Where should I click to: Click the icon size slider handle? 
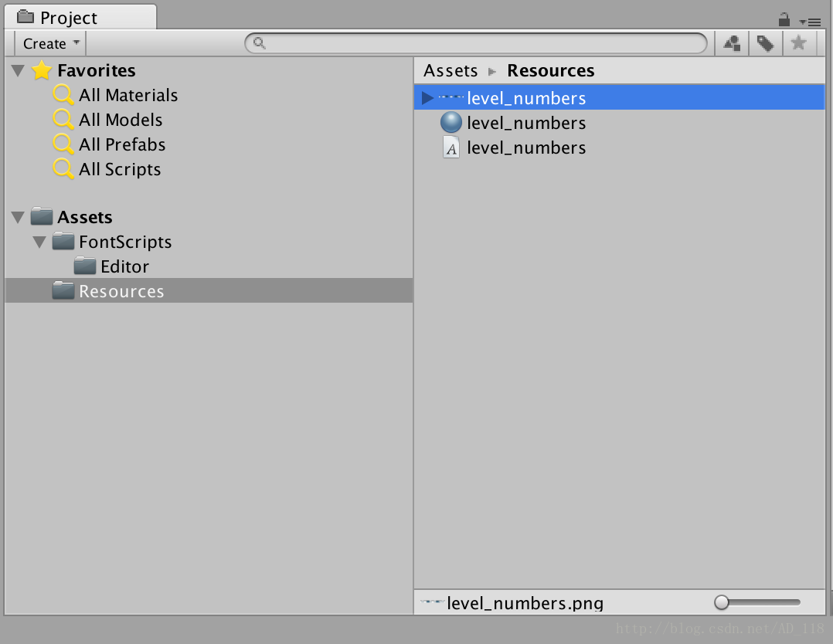tap(722, 602)
